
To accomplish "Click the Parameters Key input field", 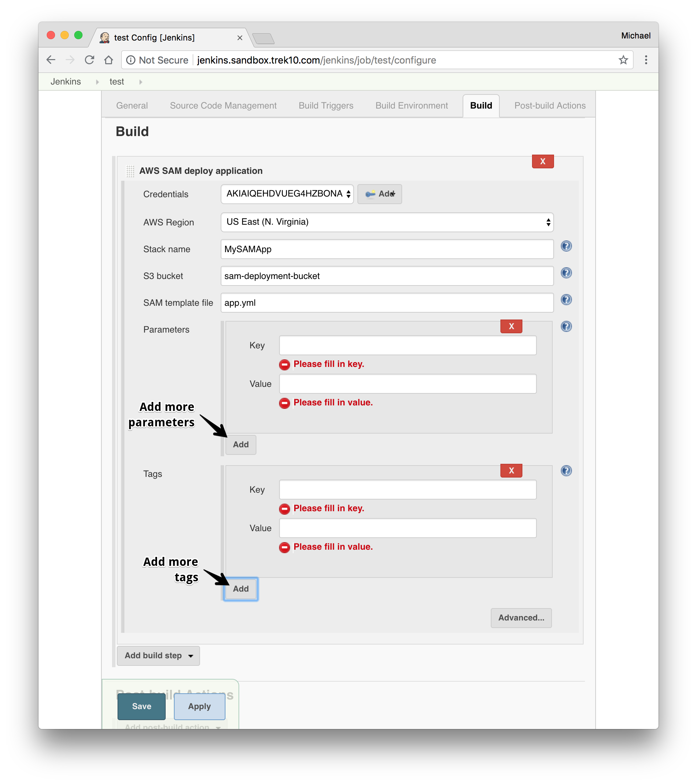I will [407, 346].
